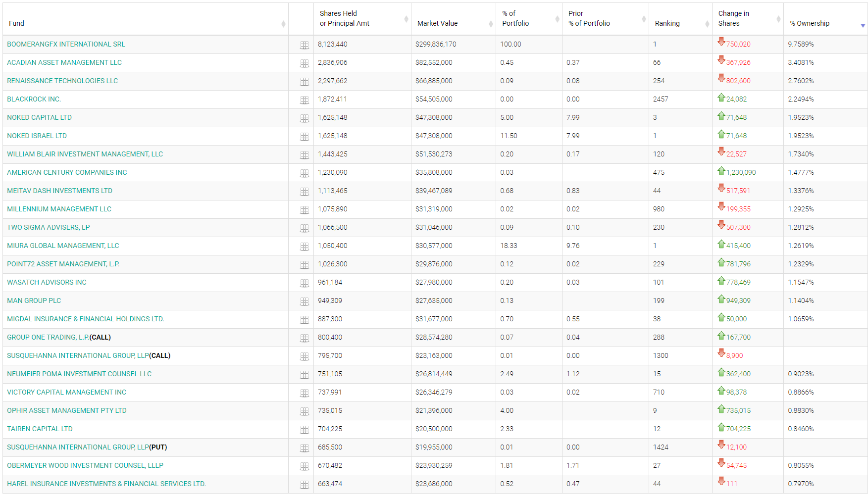Click grid icon in BLACKROCK INC. row
Viewport: 868px width, 499px height.
pyautogui.click(x=305, y=100)
